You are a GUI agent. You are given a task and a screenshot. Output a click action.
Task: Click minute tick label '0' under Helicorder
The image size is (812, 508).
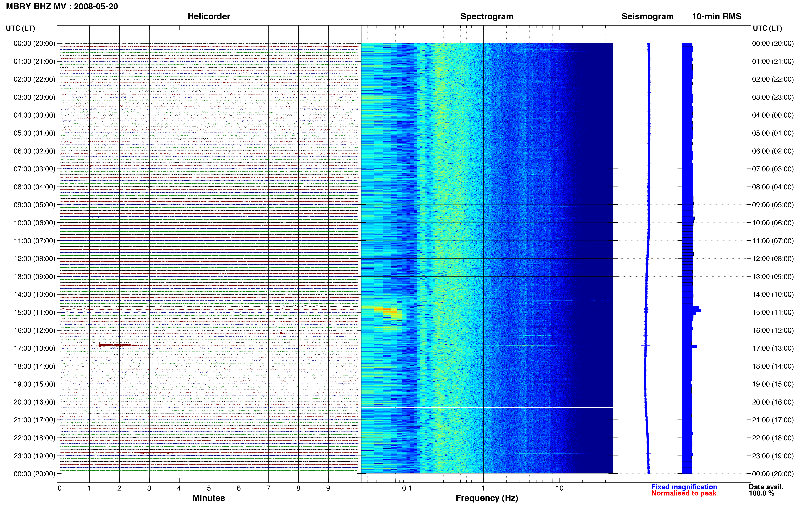pos(59,488)
